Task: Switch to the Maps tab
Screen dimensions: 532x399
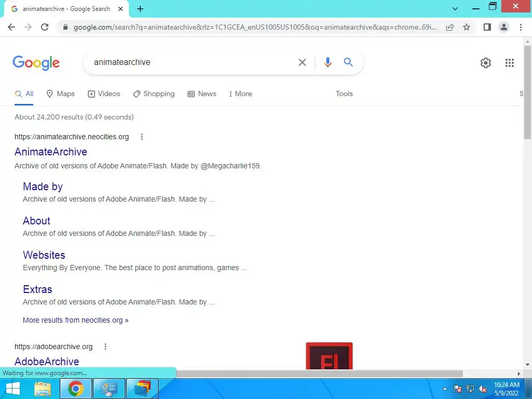Action: tap(60, 94)
